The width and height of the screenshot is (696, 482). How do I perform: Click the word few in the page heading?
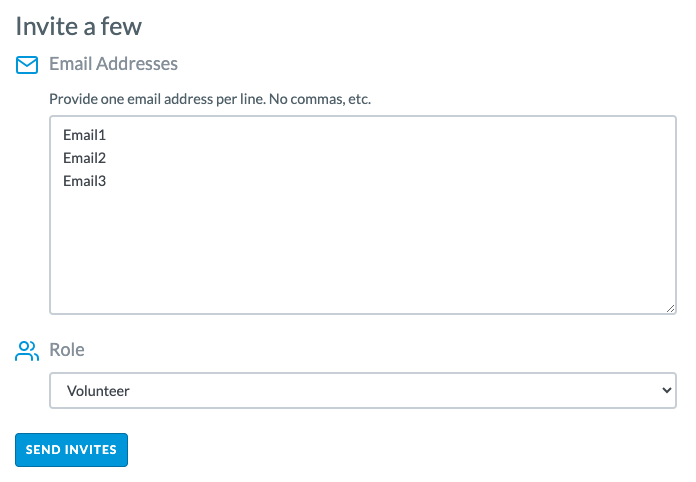pos(121,26)
